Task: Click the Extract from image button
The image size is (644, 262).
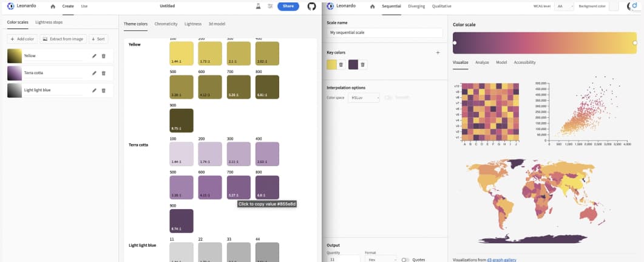Action: [63, 39]
